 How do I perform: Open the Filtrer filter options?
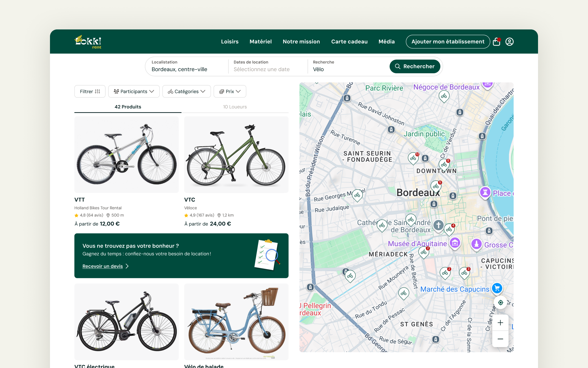(x=90, y=92)
